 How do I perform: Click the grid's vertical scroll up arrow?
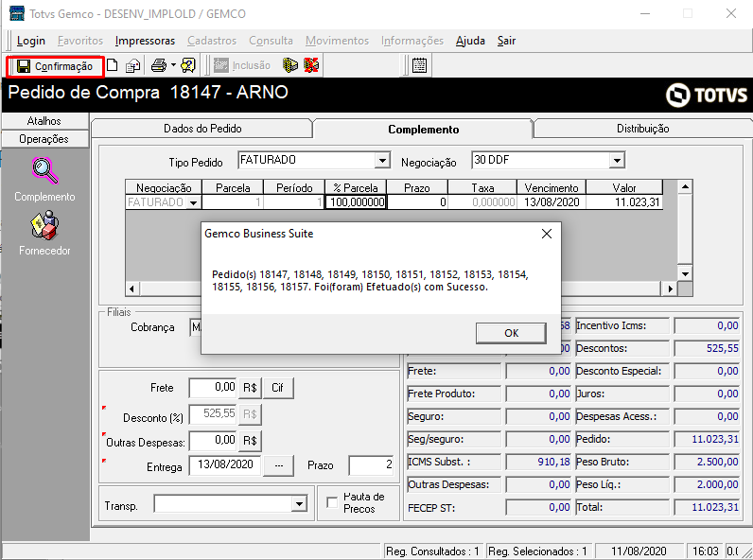point(685,186)
